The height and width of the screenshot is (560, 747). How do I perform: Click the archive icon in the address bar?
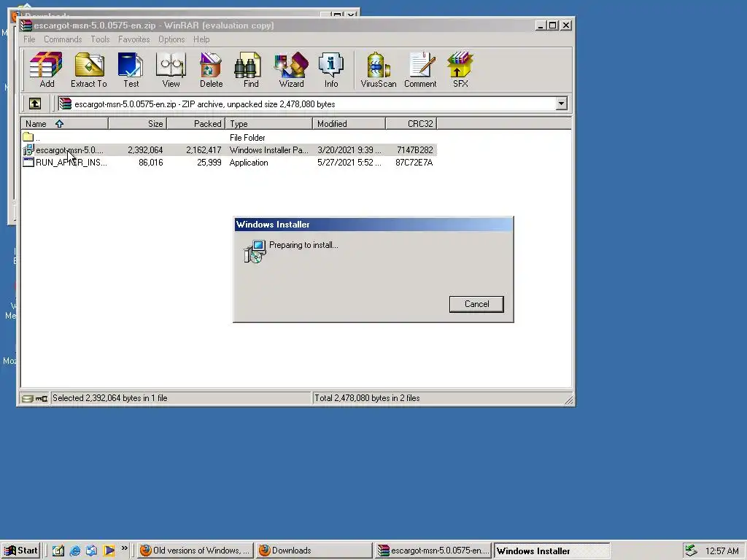65,104
